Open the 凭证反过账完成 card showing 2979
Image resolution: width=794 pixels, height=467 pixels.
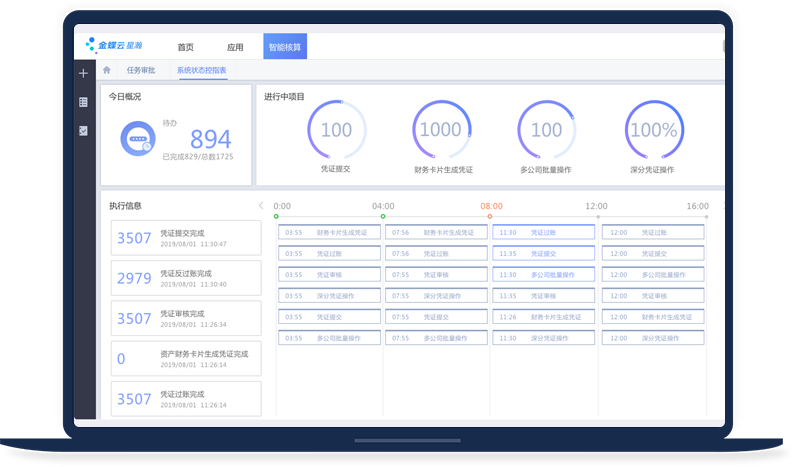[185, 278]
